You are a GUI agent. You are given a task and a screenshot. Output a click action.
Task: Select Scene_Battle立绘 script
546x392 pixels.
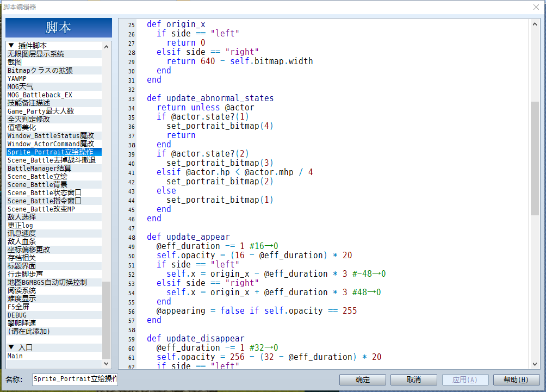click(54, 177)
